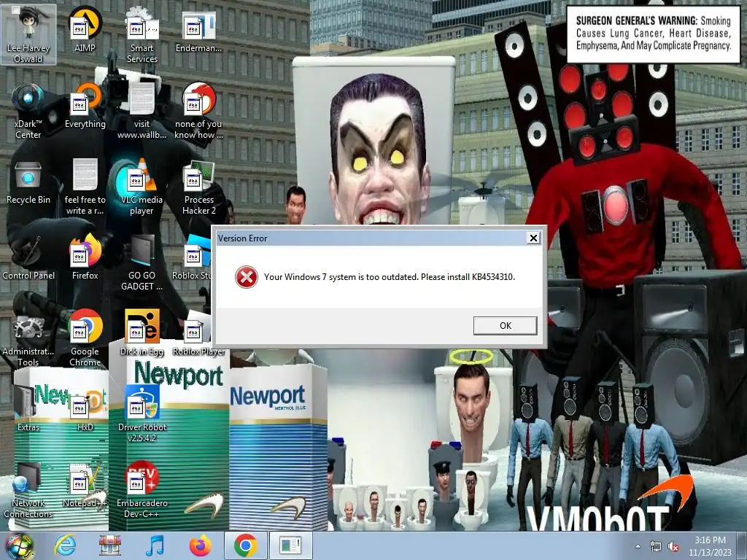Switch to the active window taskbar button

[290, 545]
